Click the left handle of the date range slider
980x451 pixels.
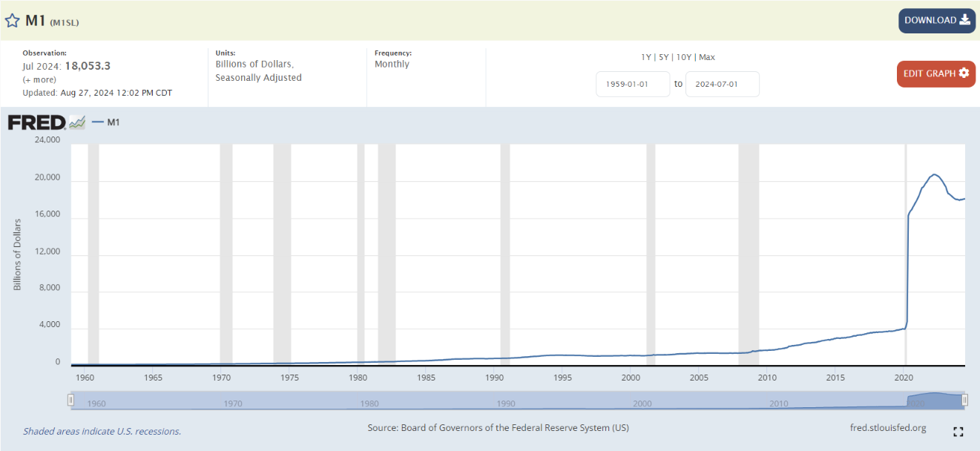click(71, 401)
